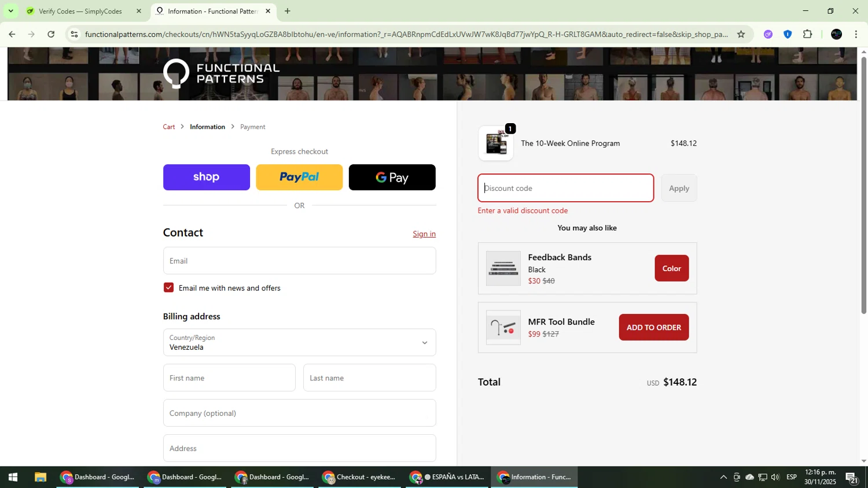This screenshot has width=868, height=488.
Task: Focus the Last name field
Action: [369, 378]
